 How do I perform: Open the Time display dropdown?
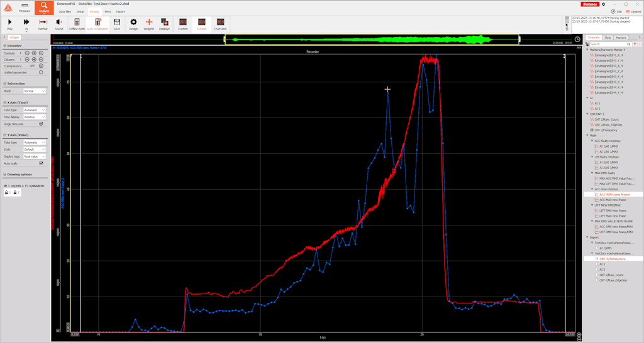point(34,117)
